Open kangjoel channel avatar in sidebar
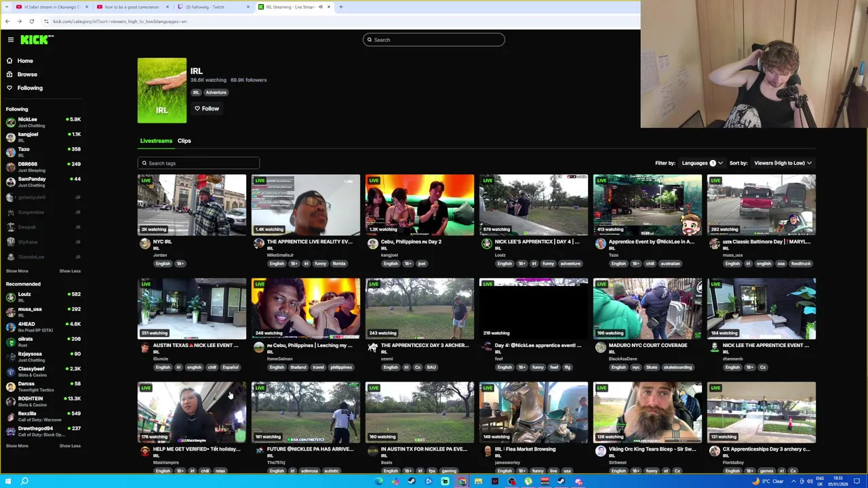Image resolution: width=868 pixels, height=488 pixels. pos(10,137)
